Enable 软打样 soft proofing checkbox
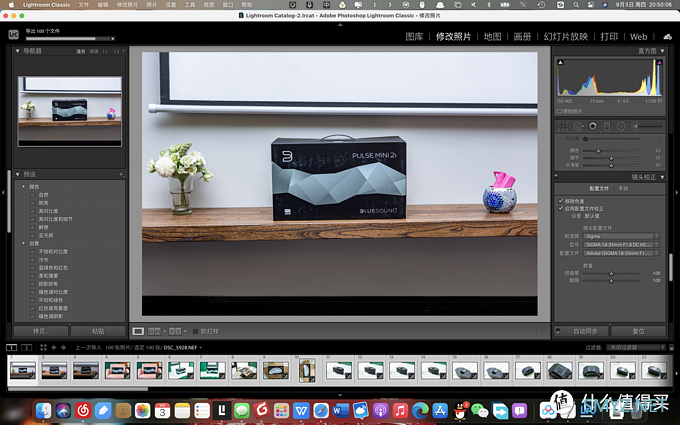This screenshot has width=680, height=425. (195, 331)
